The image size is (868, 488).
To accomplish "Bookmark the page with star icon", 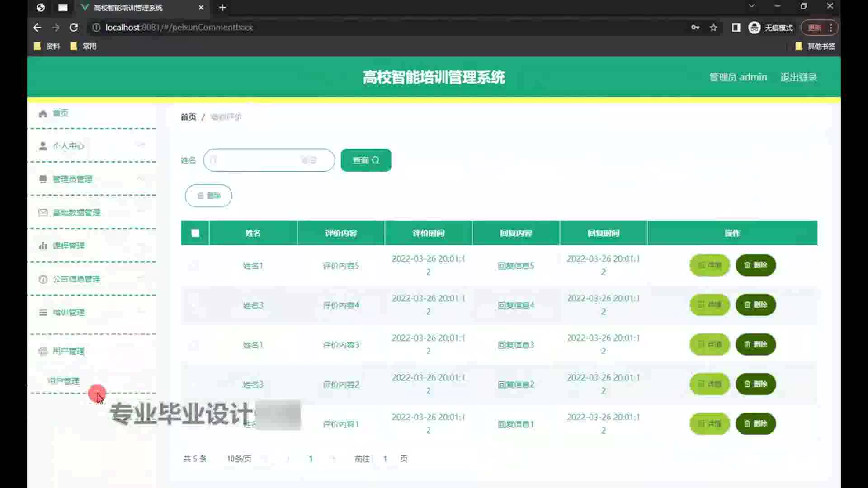I will 713,28.
